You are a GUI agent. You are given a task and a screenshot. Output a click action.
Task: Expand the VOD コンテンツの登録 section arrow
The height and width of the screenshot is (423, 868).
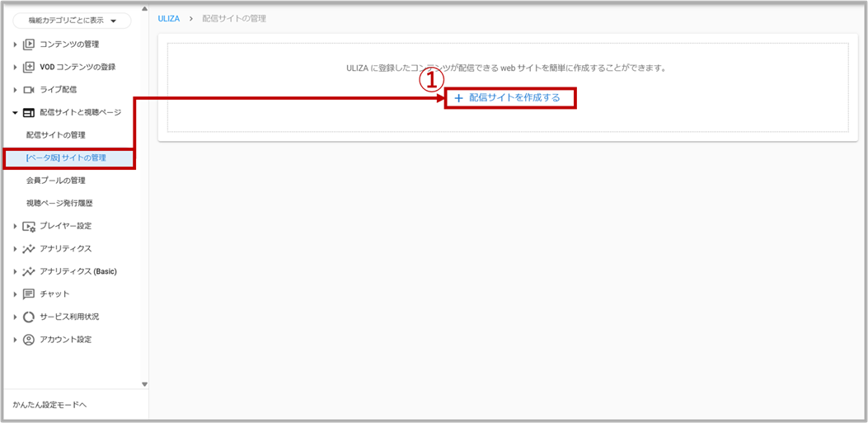coord(16,67)
